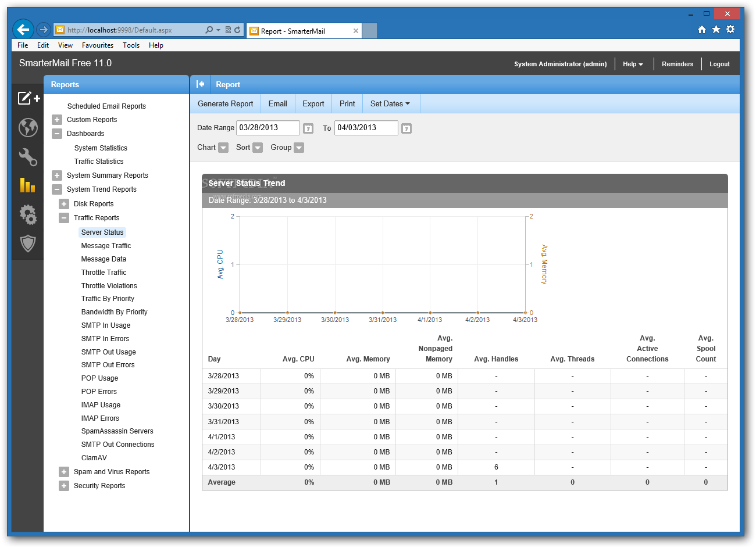Click the 4/3/2013 row in table

coord(465,467)
